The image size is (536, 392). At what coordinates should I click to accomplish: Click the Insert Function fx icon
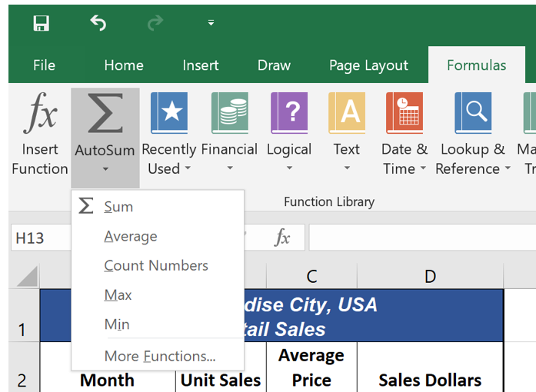point(40,113)
